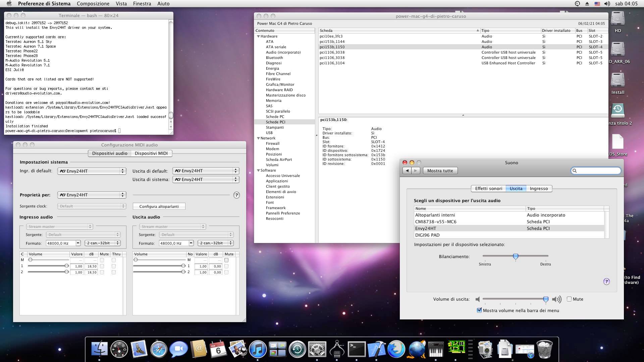Open Safari in the dock
Viewport: 644px width, 362px height.
[159, 349]
